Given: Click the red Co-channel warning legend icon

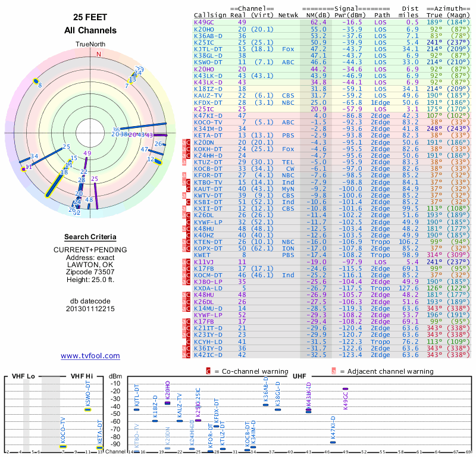Looking at the screenshot, I should coord(208,371).
